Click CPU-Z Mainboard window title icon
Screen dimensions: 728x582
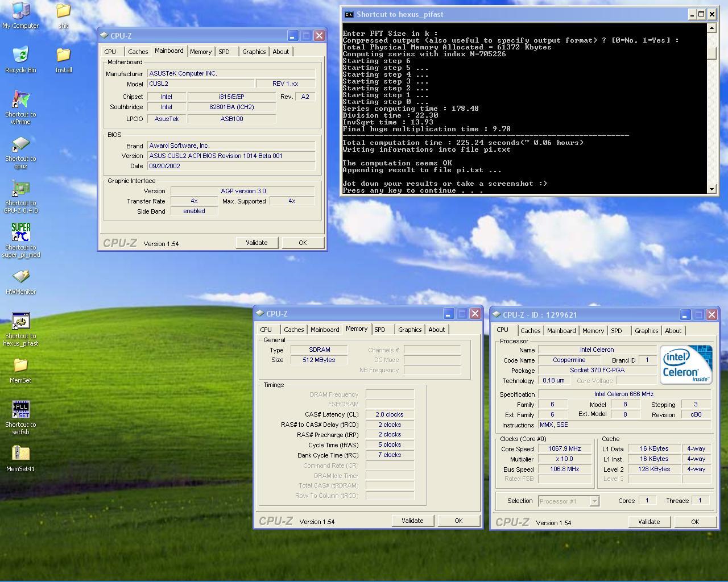[x=105, y=35]
